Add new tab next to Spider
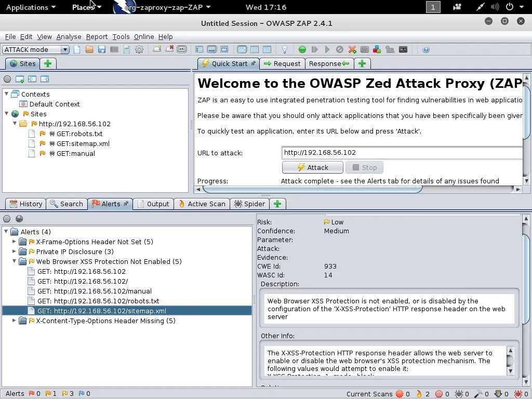The image size is (532, 399). click(277, 204)
